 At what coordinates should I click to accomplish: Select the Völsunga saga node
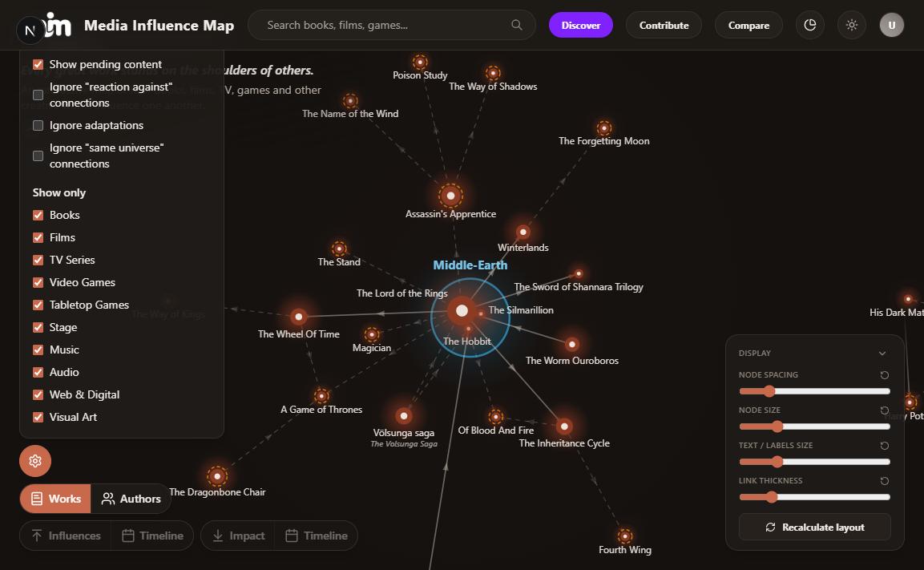pyautogui.click(x=404, y=416)
